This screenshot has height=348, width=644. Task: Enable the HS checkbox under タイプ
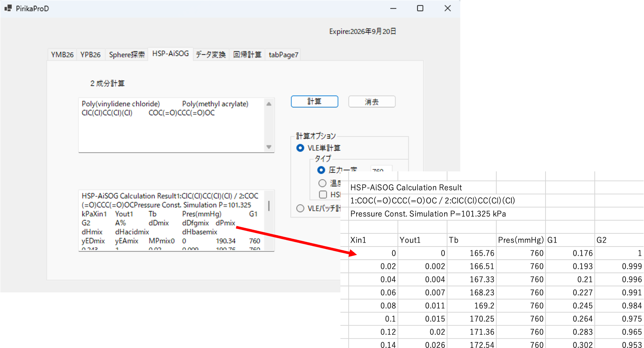tap(323, 194)
